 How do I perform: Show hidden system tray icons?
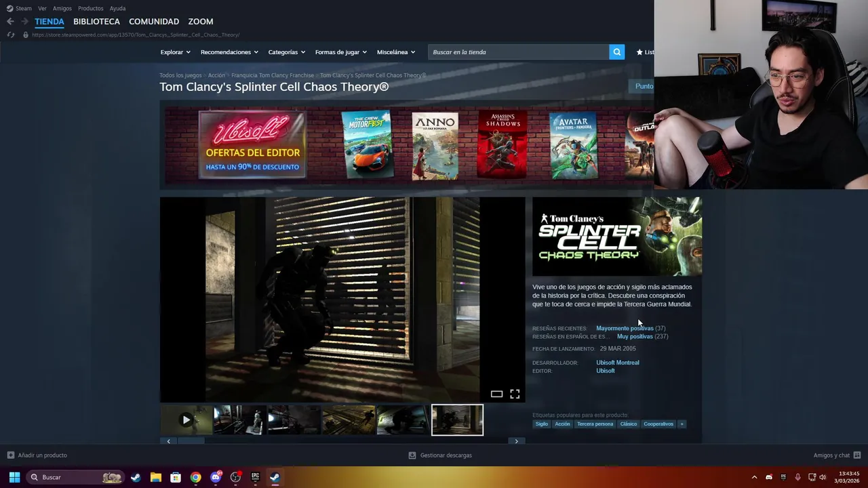754,477
